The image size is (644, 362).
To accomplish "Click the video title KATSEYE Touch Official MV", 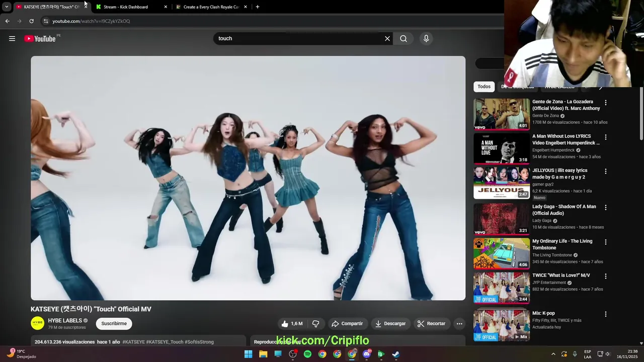I will point(91,309).
